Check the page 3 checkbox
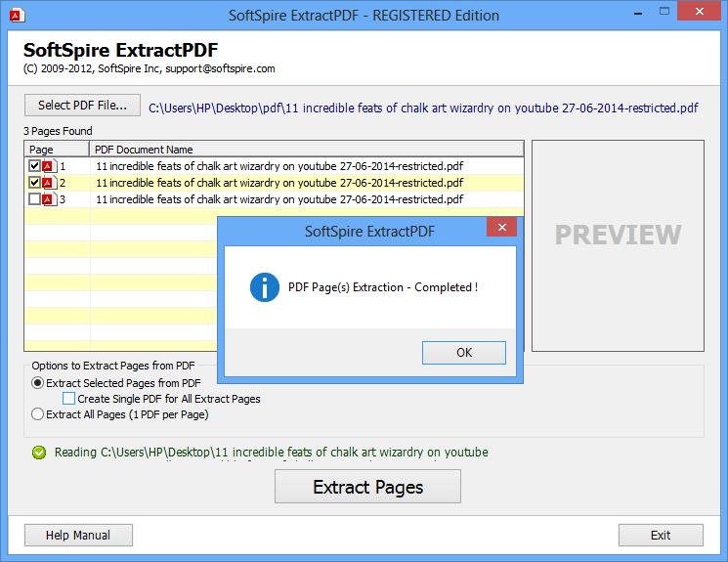Screen dimensions: 728x562 pos(34,198)
